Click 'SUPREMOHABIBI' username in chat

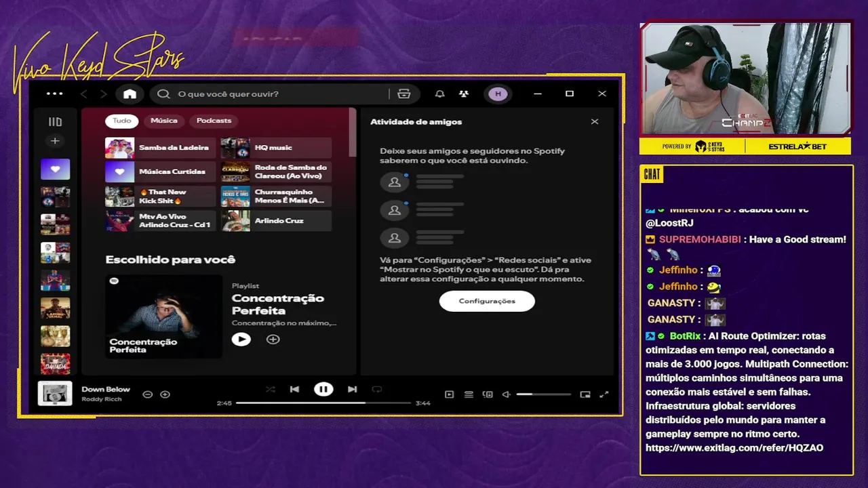coord(701,239)
